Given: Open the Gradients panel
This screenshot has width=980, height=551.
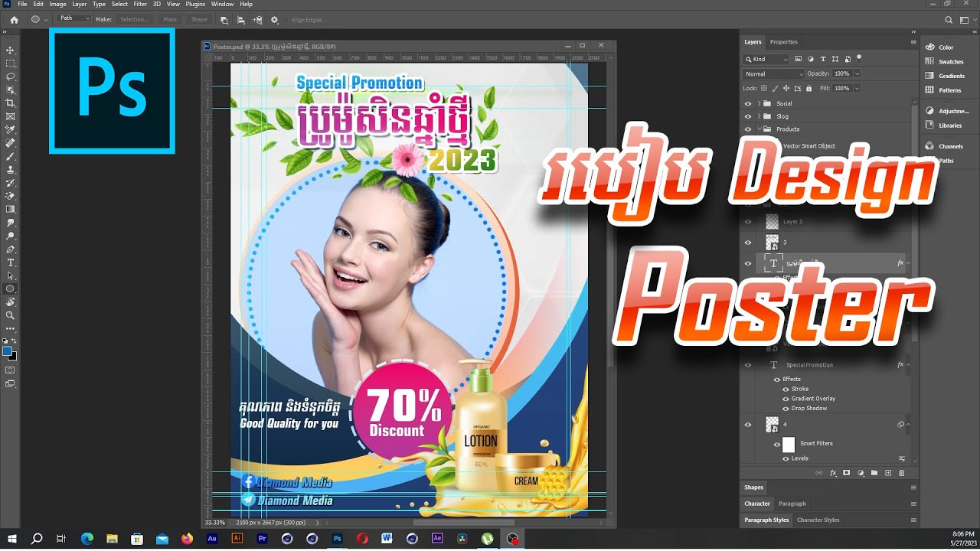Looking at the screenshot, I should (952, 76).
